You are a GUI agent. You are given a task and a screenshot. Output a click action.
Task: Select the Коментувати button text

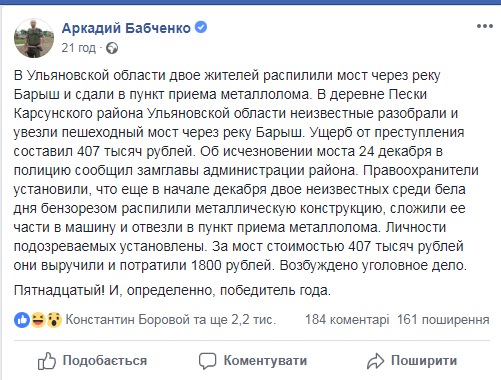(265, 361)
